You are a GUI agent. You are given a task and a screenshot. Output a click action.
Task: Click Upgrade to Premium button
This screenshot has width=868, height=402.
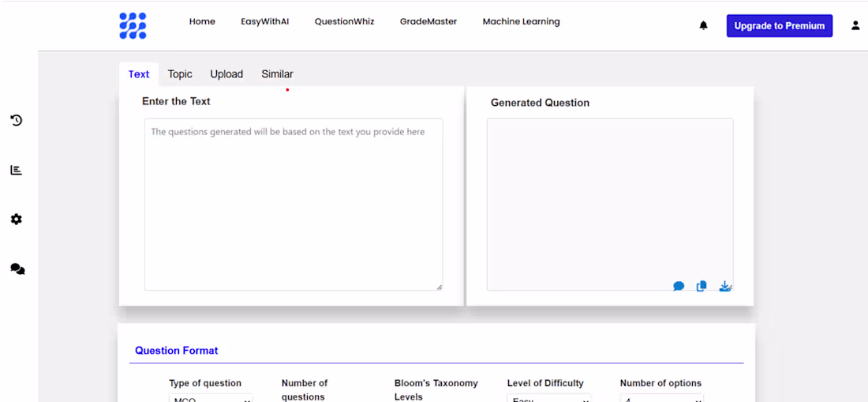click(779, 25)
